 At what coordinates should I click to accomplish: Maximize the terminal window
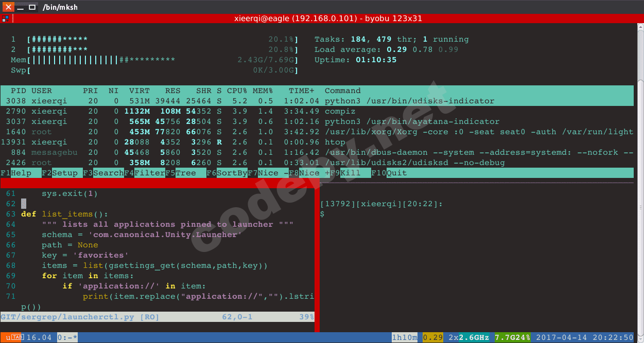(x=32, y=7)
